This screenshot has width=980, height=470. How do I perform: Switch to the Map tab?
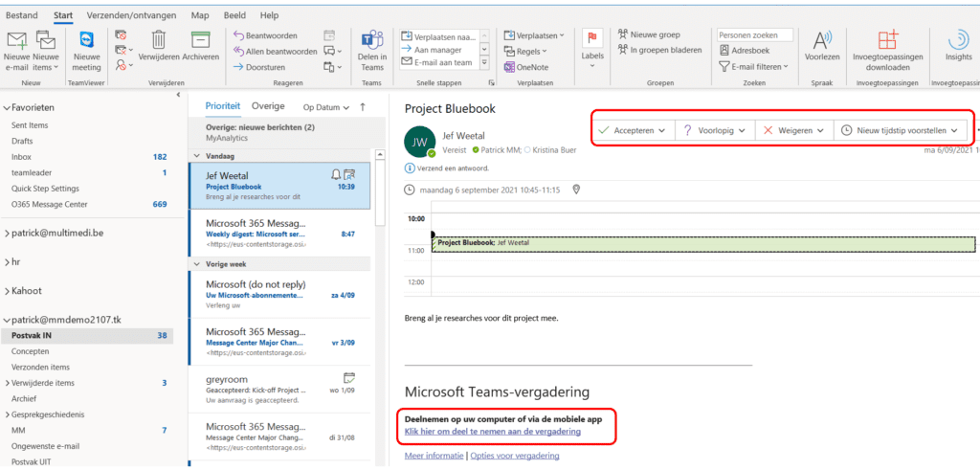coord(200,15)
